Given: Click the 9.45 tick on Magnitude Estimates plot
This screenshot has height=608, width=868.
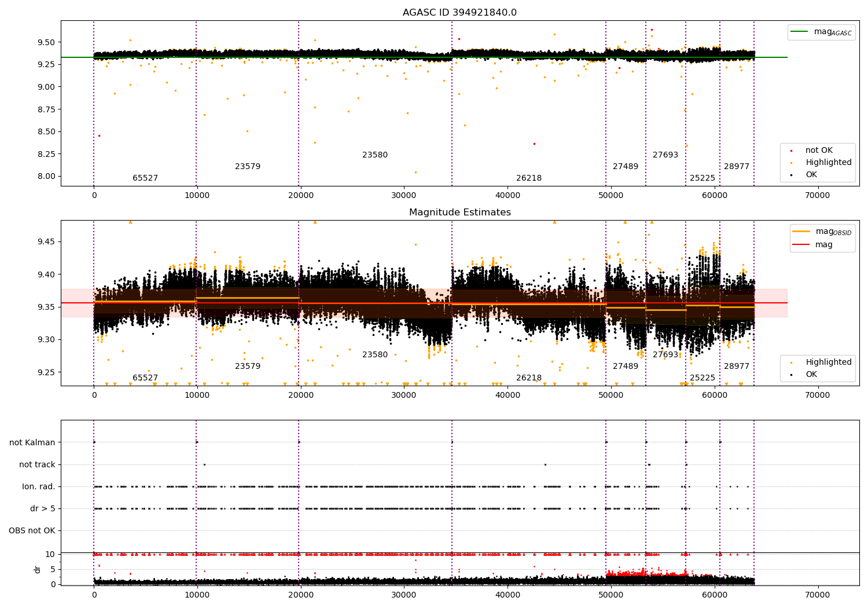Looking at the screenshot, I should click(47, 242).
